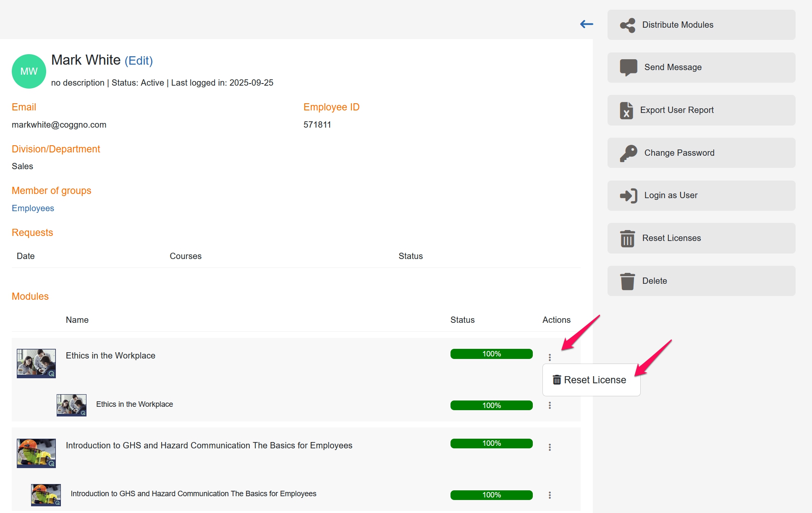Click the Sales department value
This screenshot has height=513, width=812.
(x=22, y=166)
